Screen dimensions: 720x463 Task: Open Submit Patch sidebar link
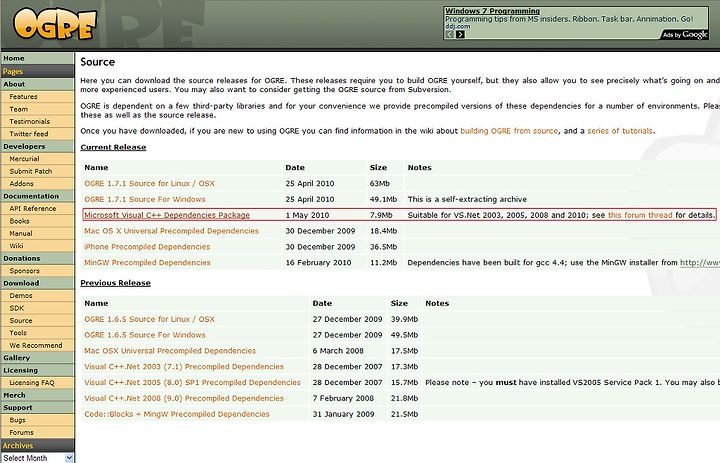(31, 171)
